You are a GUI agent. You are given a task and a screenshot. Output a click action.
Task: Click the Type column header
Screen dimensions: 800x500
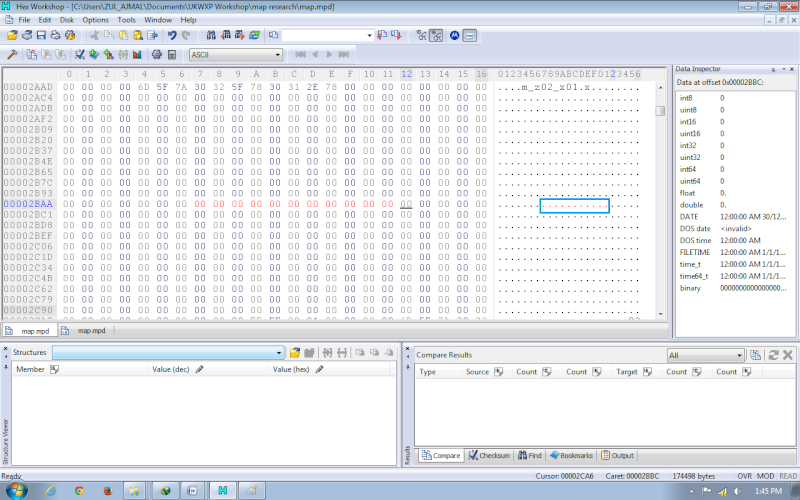click(438, 372)
